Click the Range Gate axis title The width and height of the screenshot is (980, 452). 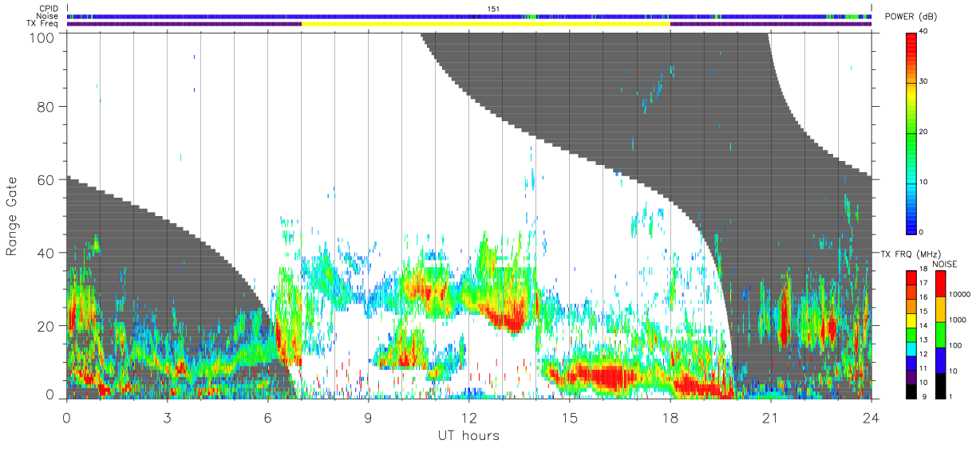coord(12,217)
